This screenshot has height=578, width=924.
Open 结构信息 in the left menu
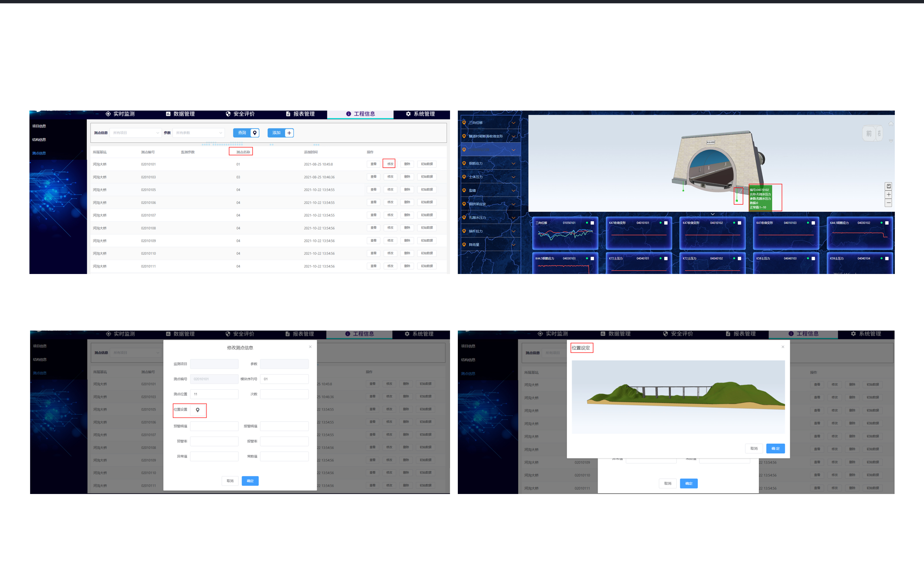(39, 139)
